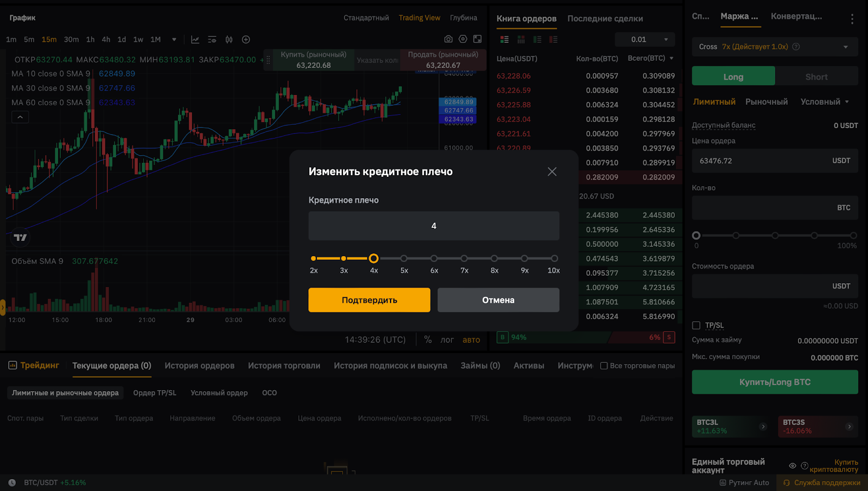The width and height of the screenshot is (868, 491).
Task: Click the TradingView logo on chart
Action: 20,237
